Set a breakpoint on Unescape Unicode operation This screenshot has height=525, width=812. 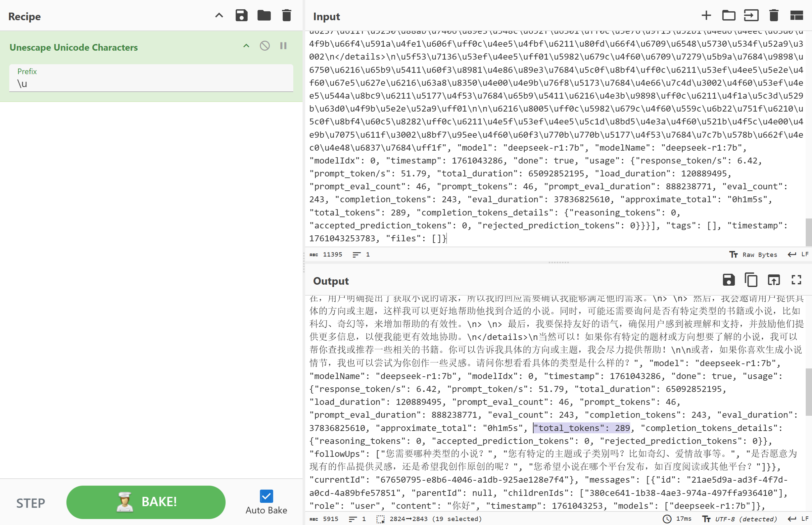coord(283,46)
